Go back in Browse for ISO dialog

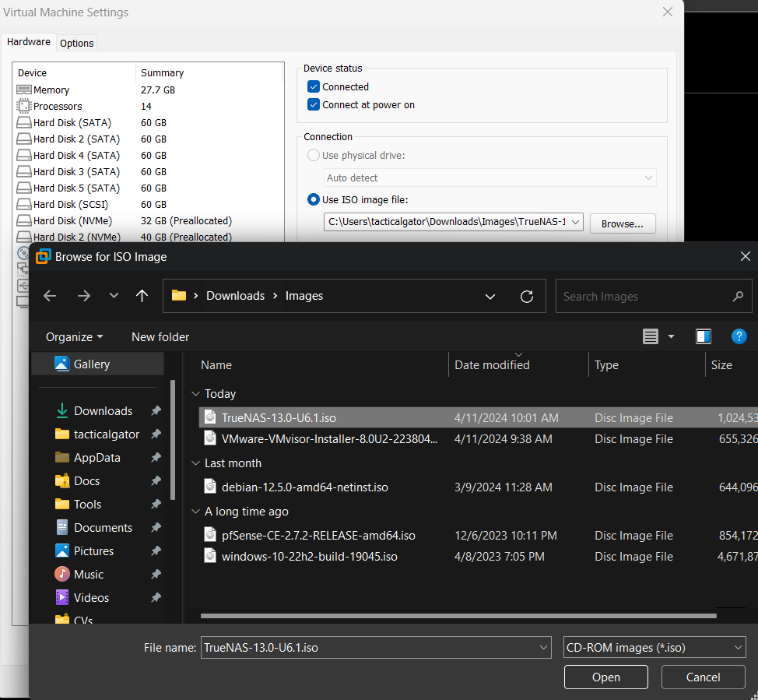coord(50,296)
